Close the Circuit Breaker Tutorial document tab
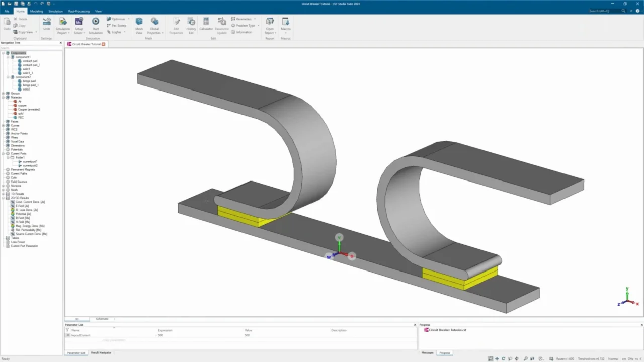 (x=104, y=44)
